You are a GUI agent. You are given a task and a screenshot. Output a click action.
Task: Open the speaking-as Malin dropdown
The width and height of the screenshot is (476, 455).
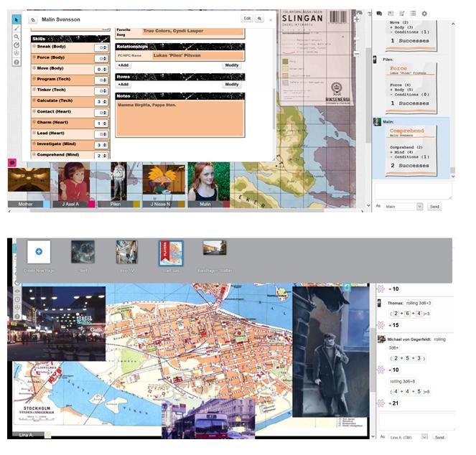point(403,207)
